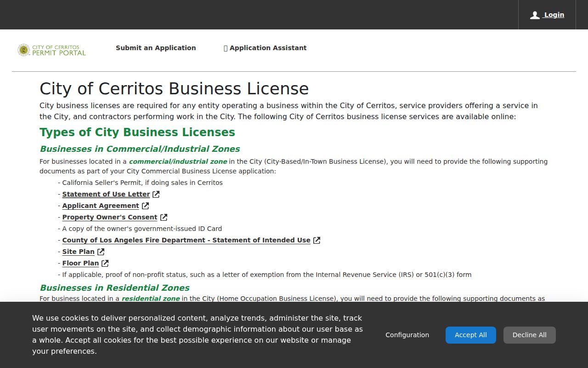Viewport: 588px width, 368px height.
Task: Open the Property Owner's Consent link
Action: click(110, 217)
